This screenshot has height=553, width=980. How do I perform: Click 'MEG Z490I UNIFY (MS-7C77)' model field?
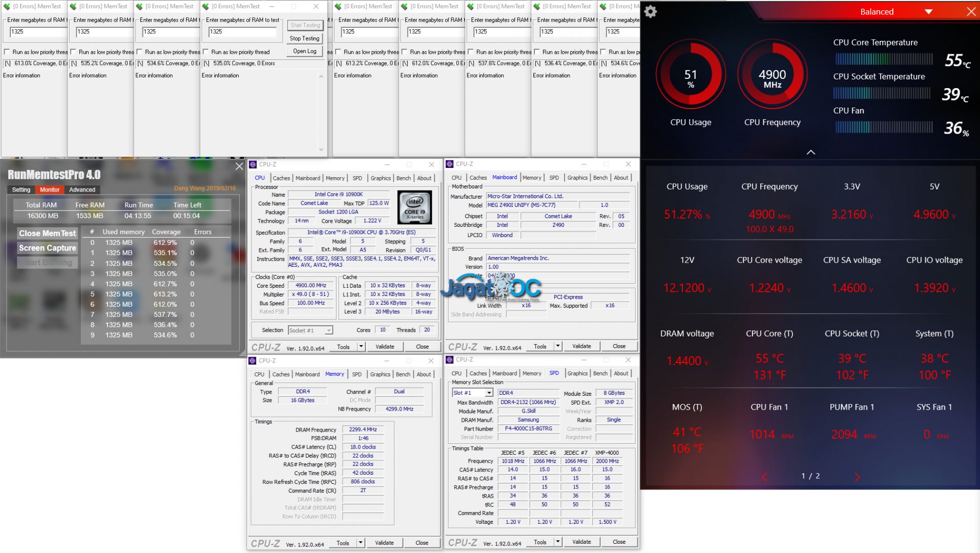pos(531,205)
